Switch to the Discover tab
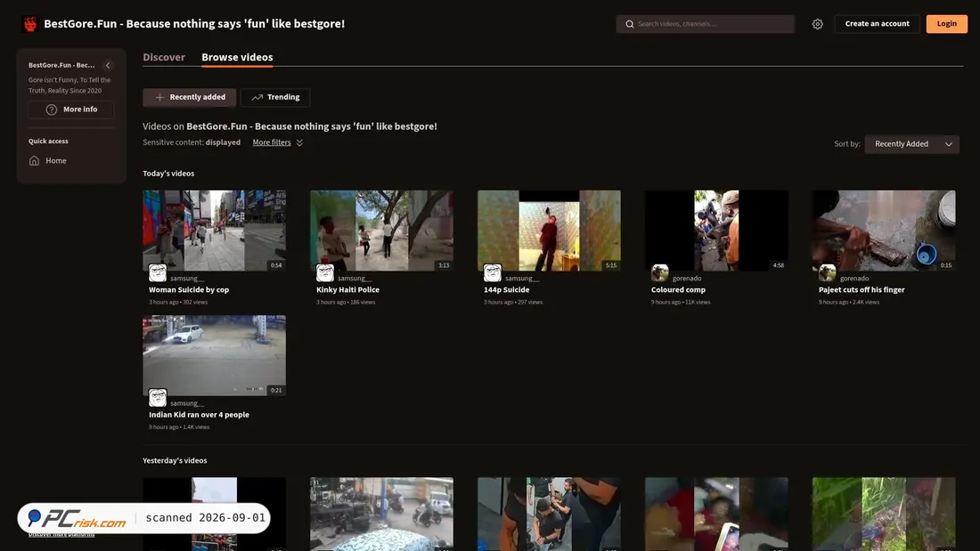The width and height of the screenshot is (980, 551). tap(164, 57)
